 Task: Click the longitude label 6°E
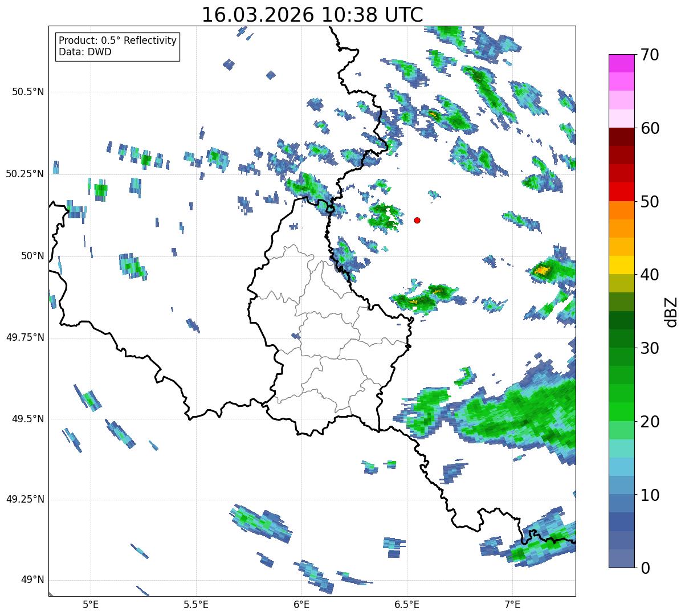pyautogui.click(x=301, y=605)
